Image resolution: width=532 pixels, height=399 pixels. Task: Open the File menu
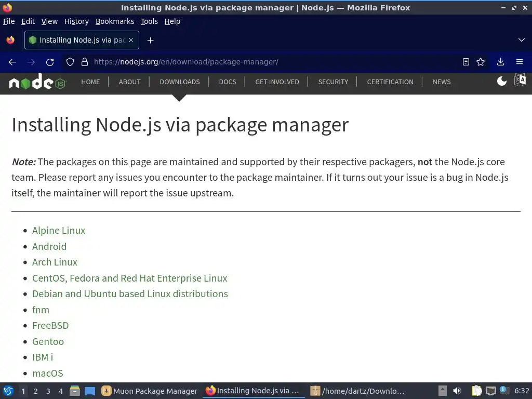[x=9, y=21]
